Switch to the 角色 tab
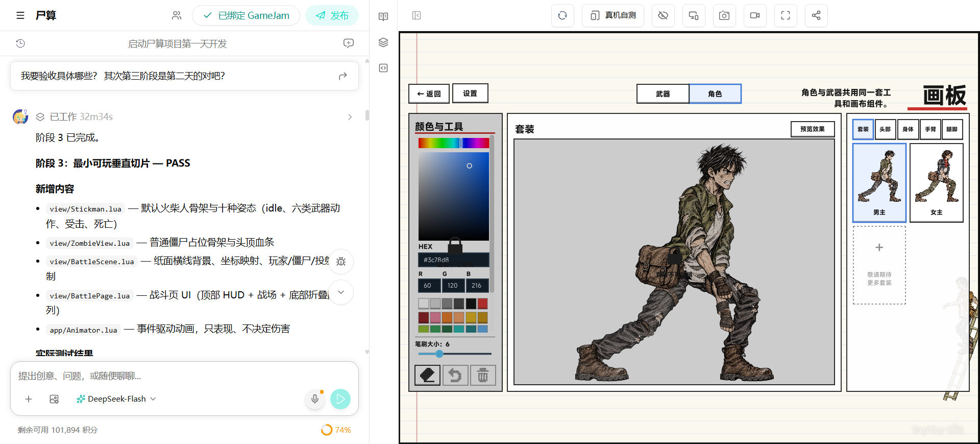Viewport: 980px width, 444px height. 715,94
